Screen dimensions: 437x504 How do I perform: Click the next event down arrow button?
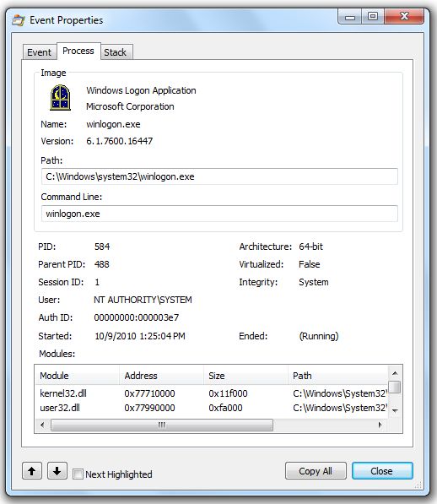57,471
